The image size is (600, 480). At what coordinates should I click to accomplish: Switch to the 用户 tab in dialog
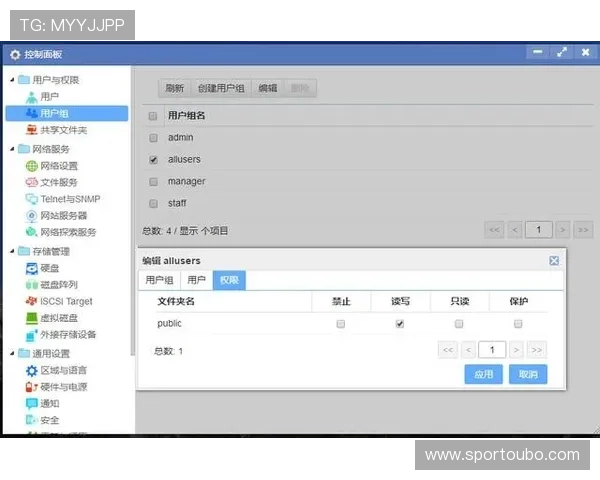pos(197,280)
